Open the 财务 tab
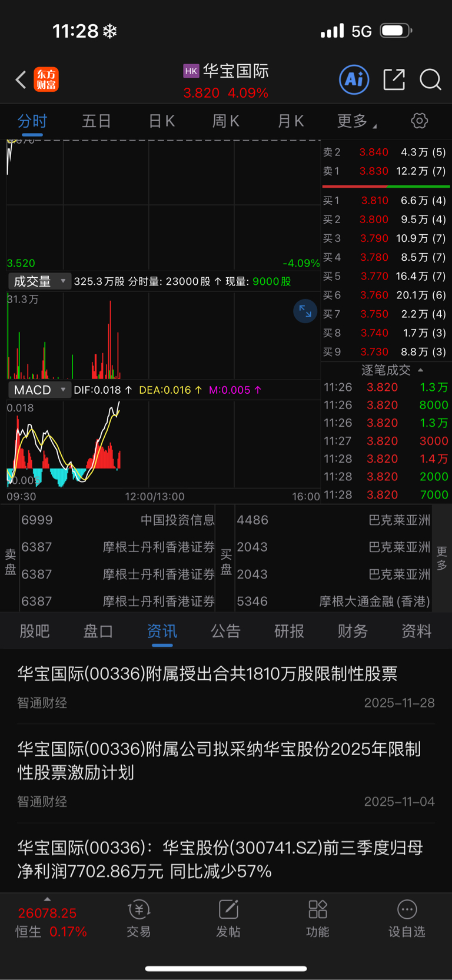452x980 pixels. pyautogui.click(x=353, y=631)
